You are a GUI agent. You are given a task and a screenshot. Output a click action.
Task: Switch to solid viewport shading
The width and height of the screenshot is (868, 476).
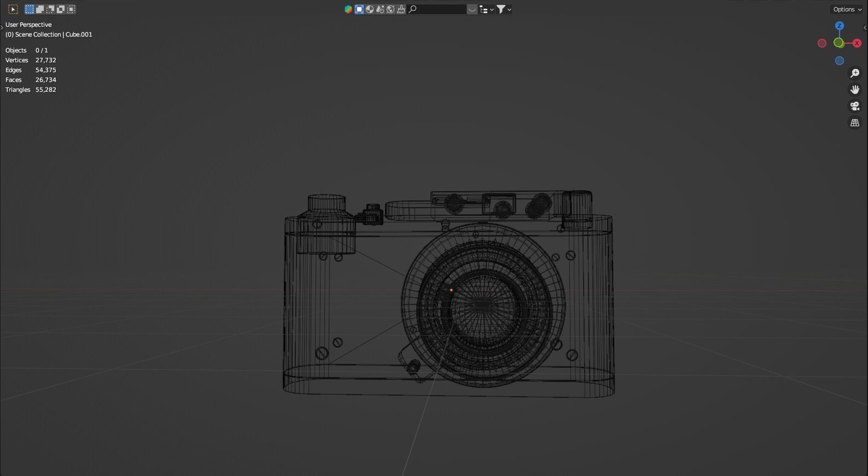[370, 9]
